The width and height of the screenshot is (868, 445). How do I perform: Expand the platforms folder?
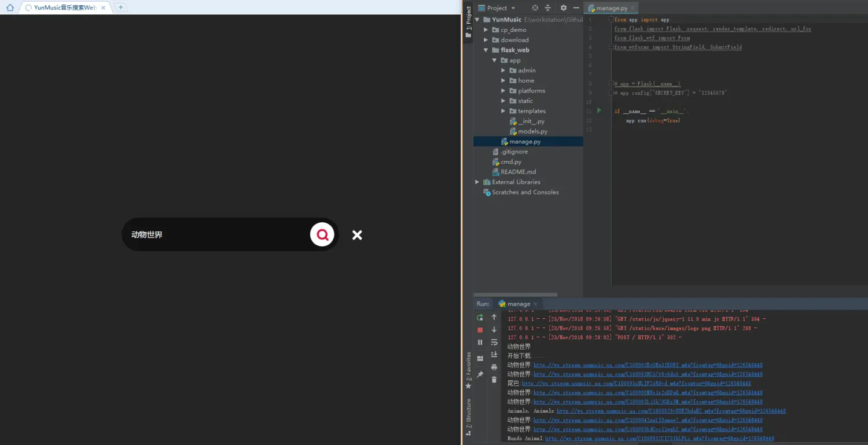503,90
